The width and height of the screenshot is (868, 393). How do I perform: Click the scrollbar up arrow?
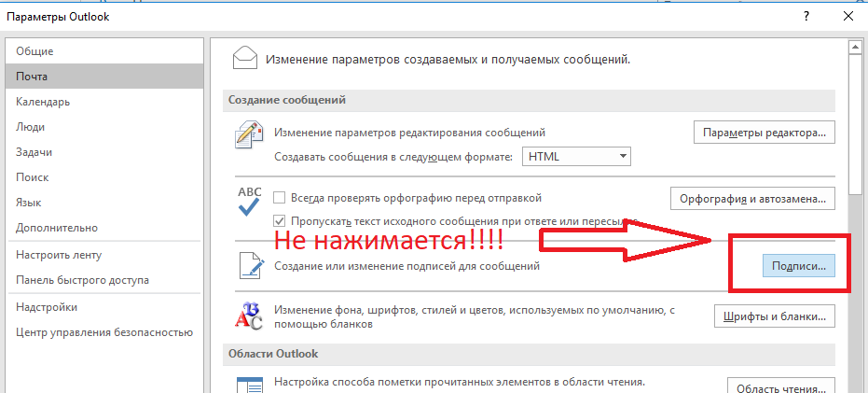tap(855, 48)
